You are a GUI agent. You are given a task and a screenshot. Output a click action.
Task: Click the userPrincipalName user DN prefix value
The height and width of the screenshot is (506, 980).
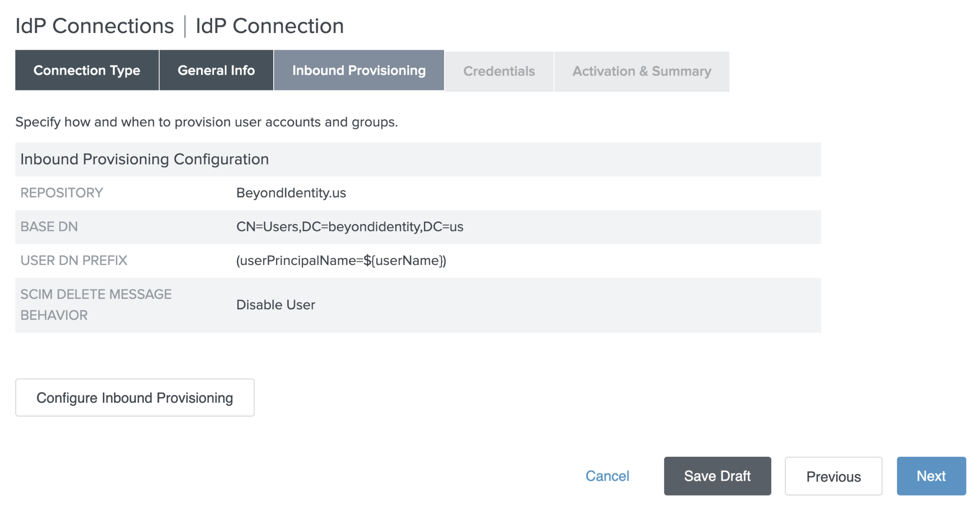pos(341,261)
